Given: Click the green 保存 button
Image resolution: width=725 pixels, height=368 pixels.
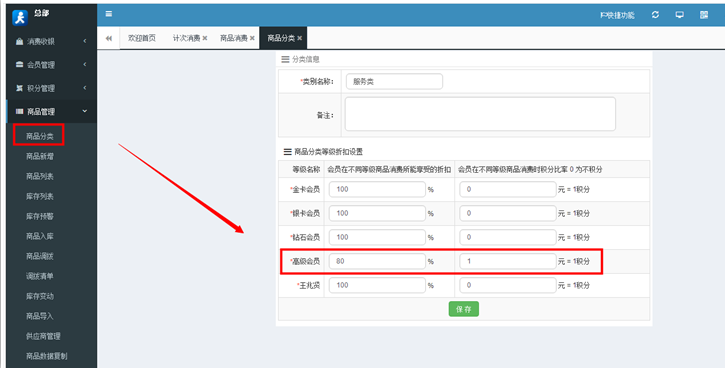Looking at the screenshot, I should (464, 309).
